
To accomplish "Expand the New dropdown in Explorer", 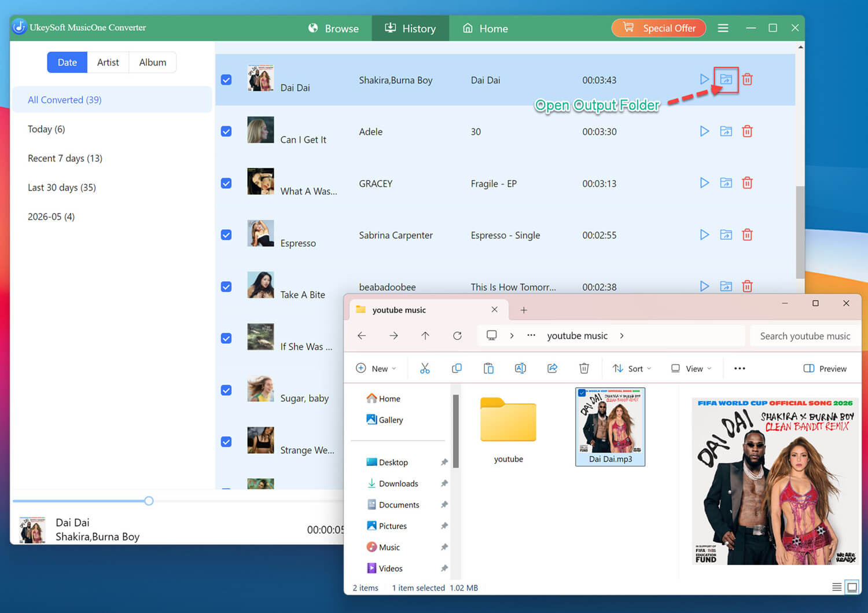I will 376,369.
